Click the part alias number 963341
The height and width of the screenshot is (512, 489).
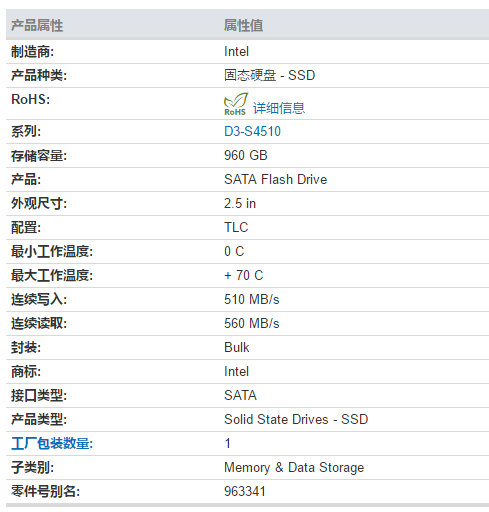pyautogui.click(x=245, y=491)
